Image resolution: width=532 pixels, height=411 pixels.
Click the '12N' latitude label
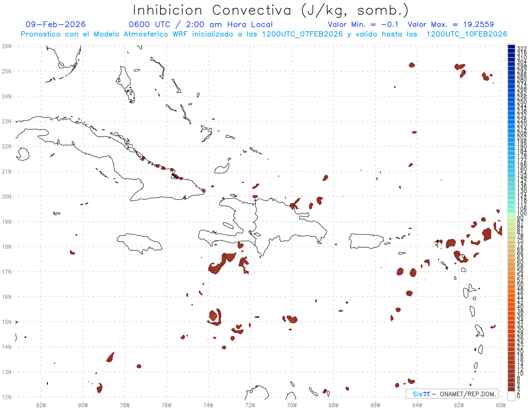pos(7,397)
